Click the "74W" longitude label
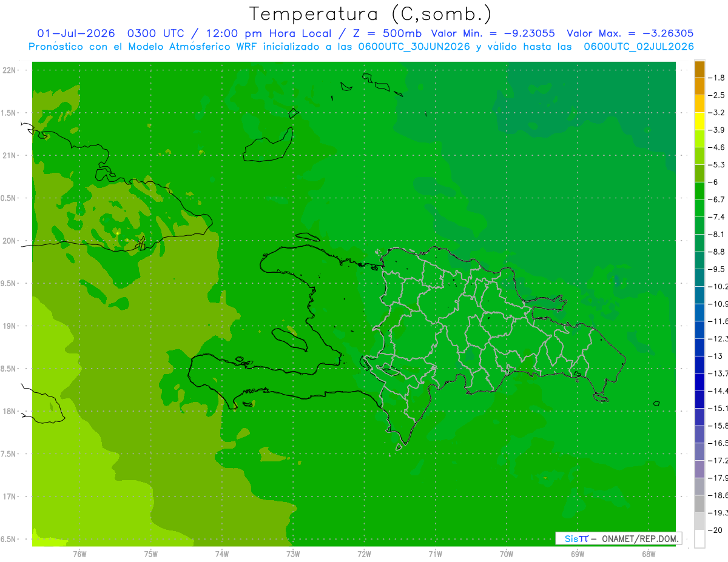Screen dimensions: 728x562 pyautogui.click(x=222, y=554)
